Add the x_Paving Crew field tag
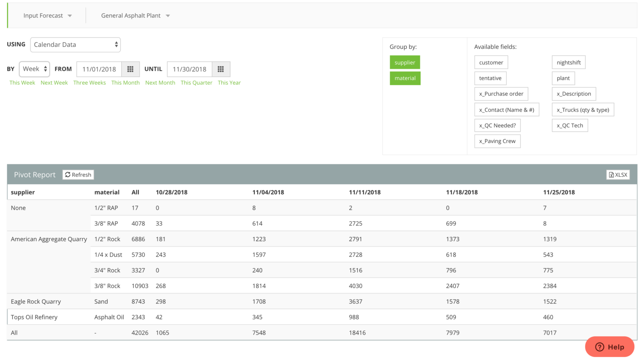Image resolution: width=644 pixels, height=359 pixels. pyautogui.click(x=497, y=141)
